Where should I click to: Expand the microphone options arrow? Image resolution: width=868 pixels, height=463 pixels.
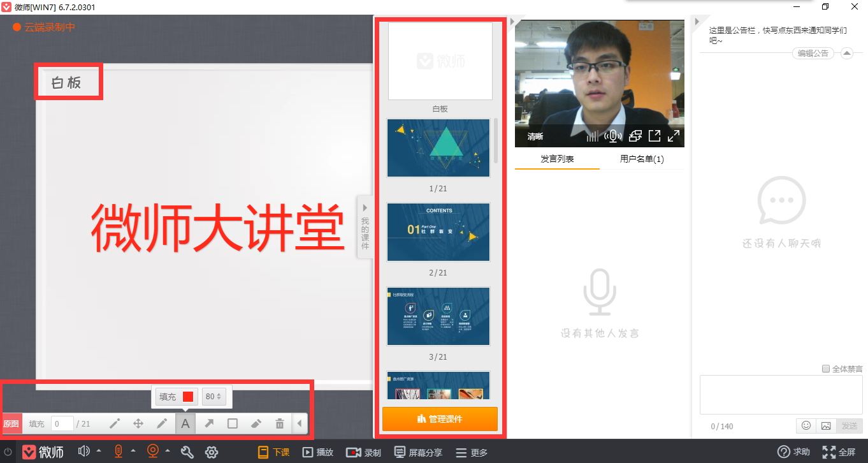[133, 451]
